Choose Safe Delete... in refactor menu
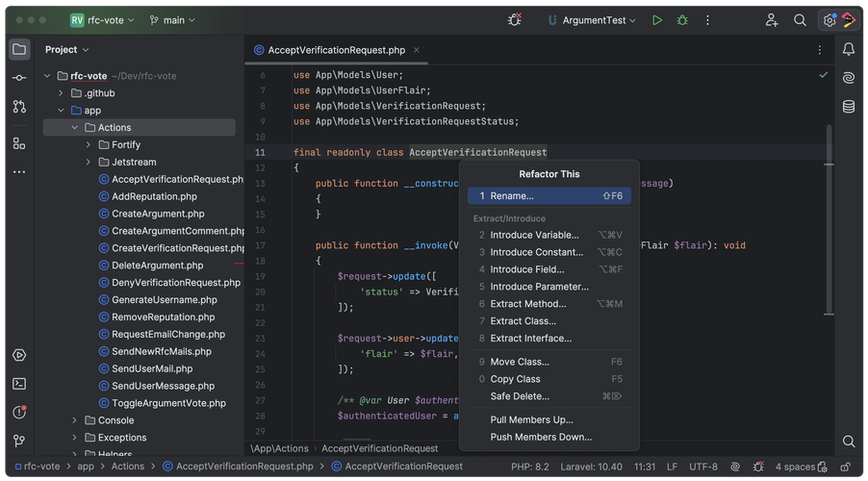 point(549,396)
